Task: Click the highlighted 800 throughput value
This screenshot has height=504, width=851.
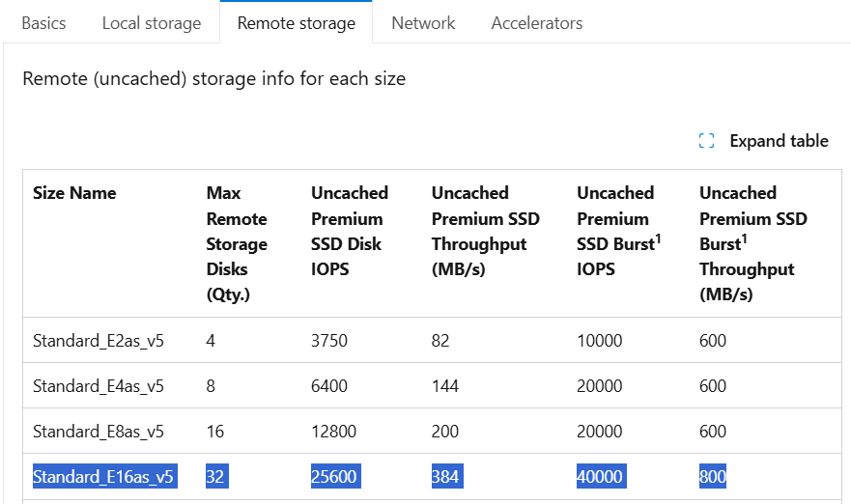Action: point(713,476)
